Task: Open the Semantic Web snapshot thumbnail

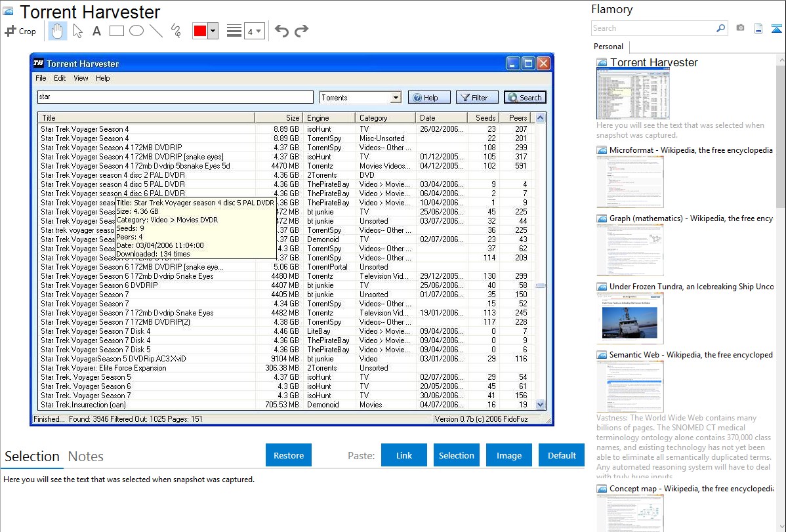Action: click(x=630, y=386)
